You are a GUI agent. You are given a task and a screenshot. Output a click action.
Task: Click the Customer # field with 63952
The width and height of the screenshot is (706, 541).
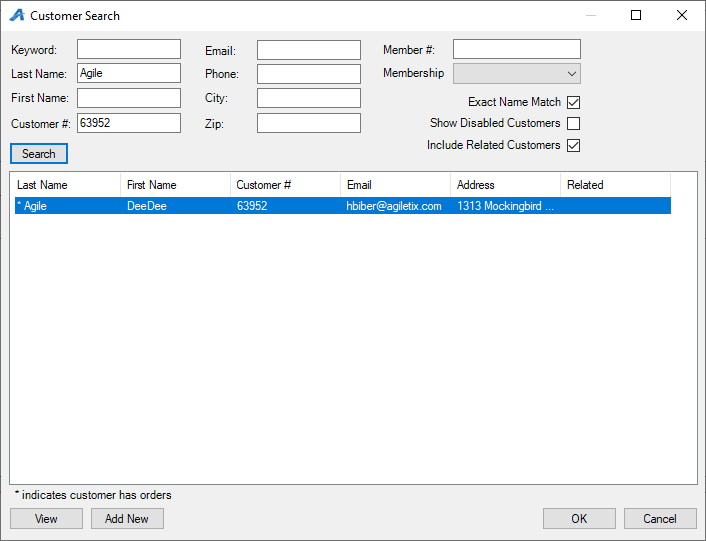pyautogui.click(x=129, y=123)
